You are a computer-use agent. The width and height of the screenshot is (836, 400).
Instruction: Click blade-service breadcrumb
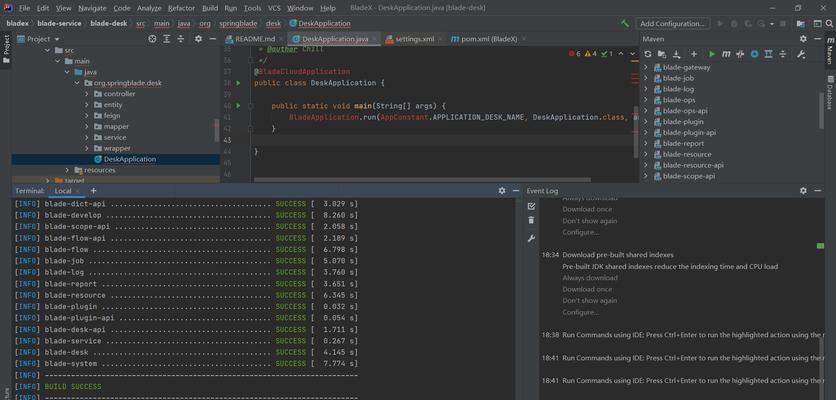coord(59,23)
